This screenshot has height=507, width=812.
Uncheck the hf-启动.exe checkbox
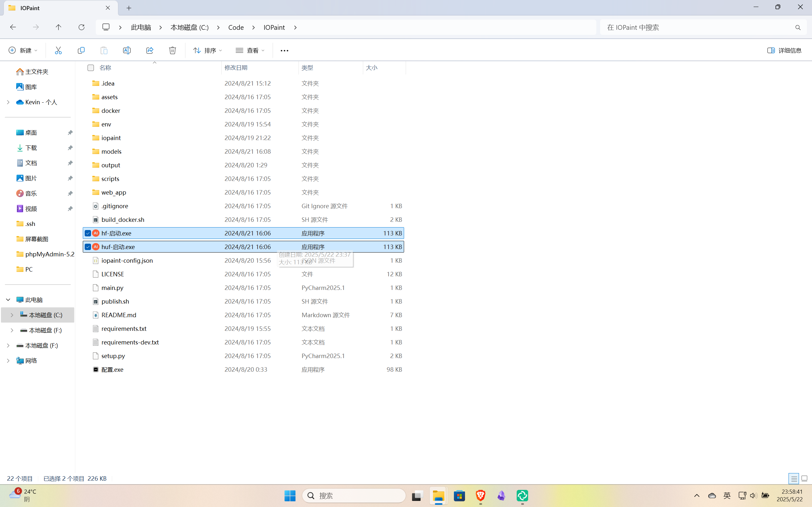pyautogui.click(x=88, y=233)
